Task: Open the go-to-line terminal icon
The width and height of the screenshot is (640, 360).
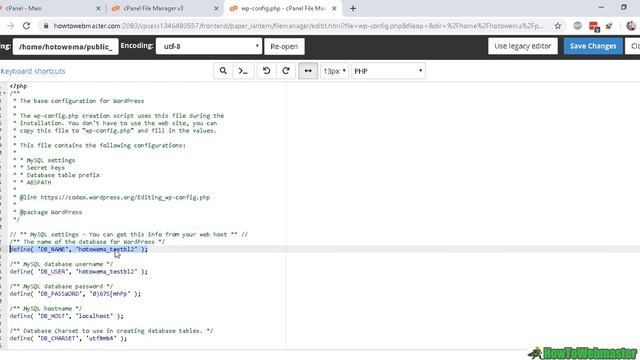Action: [243, 71]
